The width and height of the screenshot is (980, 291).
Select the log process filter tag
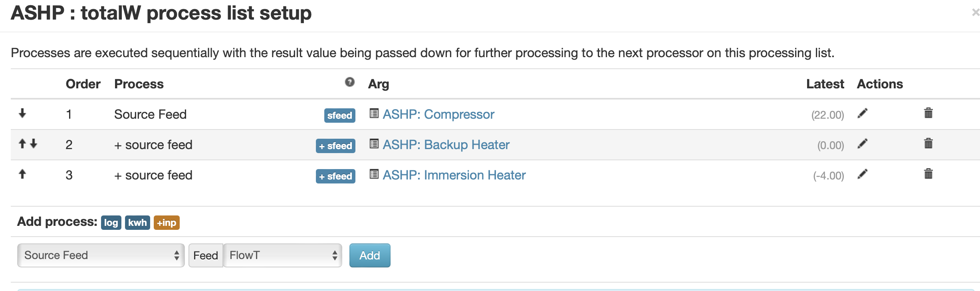(111, 223)
